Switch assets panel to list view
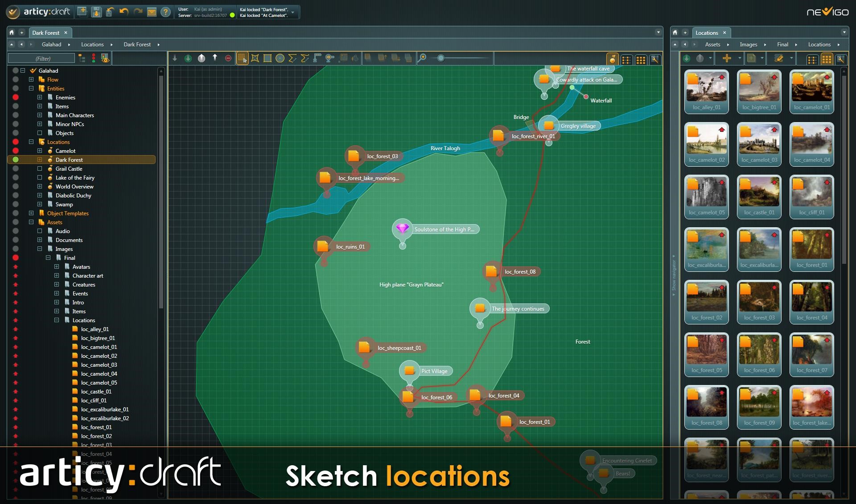 [x=812, y=59]
